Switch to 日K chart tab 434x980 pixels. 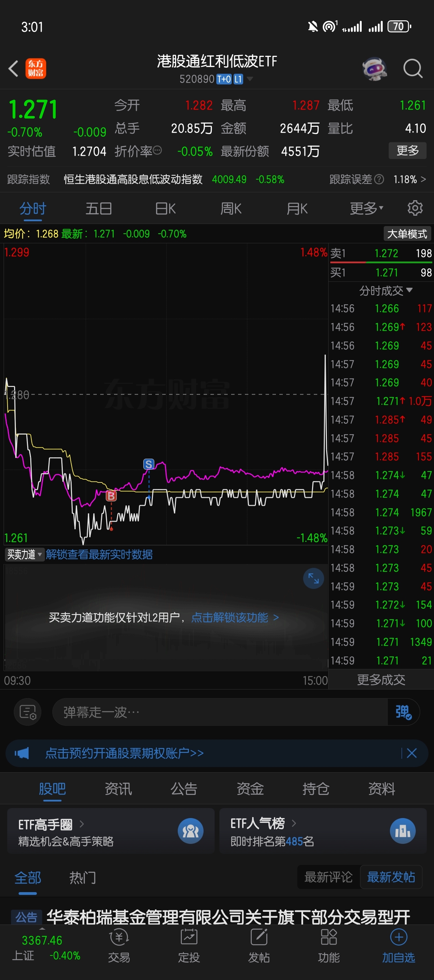[x=165, y=208]
